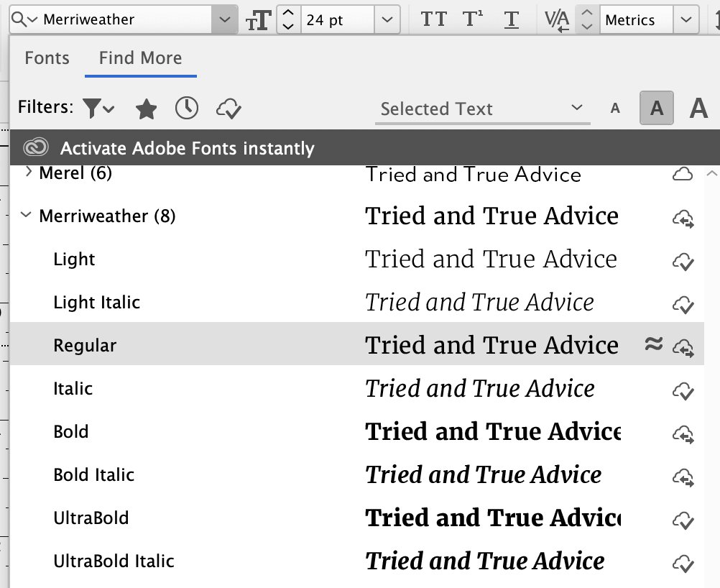Screen dimensions: 720x588
Task: Select the large A sample size toggle
Action: 697,109
